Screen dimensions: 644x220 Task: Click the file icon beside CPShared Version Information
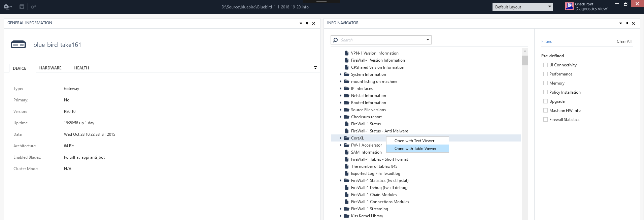tap(346, 67)
